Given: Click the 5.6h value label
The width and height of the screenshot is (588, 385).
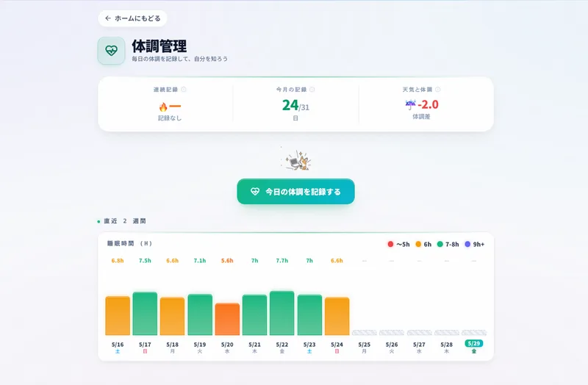Looking at the screenshot, I should [x=227, y=261].
